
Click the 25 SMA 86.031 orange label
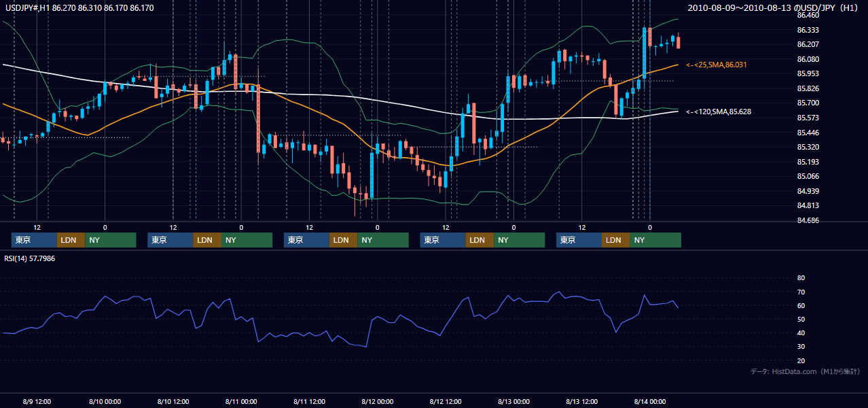(717, 65)
